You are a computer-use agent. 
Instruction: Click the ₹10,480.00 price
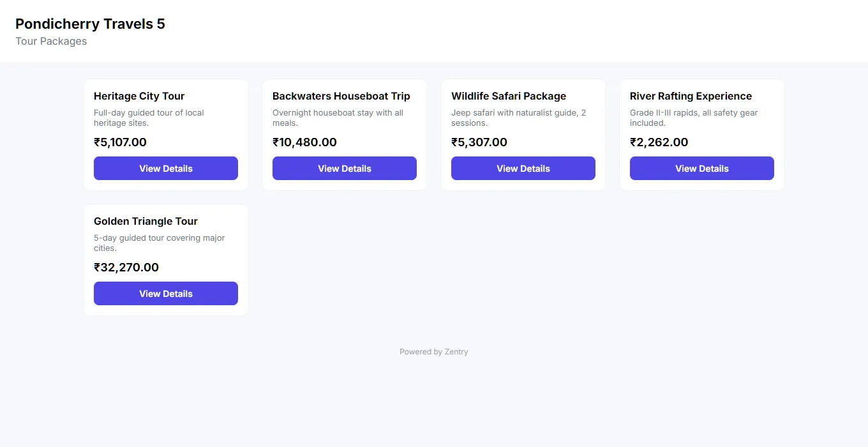coord(304,142)
